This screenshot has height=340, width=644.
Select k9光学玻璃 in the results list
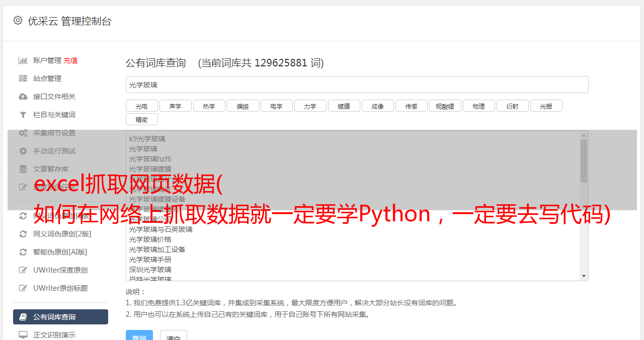tap(147, 139)
